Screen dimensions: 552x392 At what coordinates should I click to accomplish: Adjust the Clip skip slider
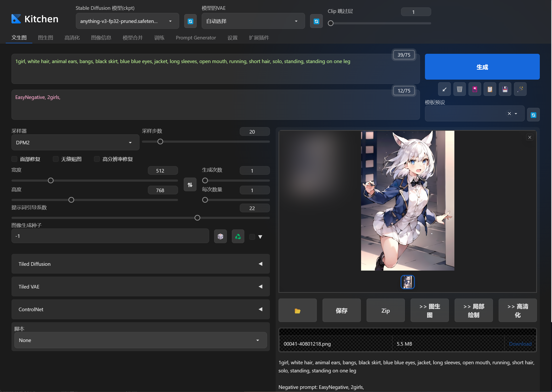pyautogui.click(x=379, y=23)
